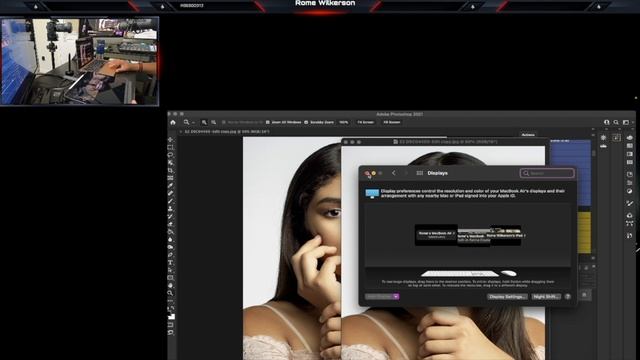Open Night Shift settings button

tap(546, 297)
